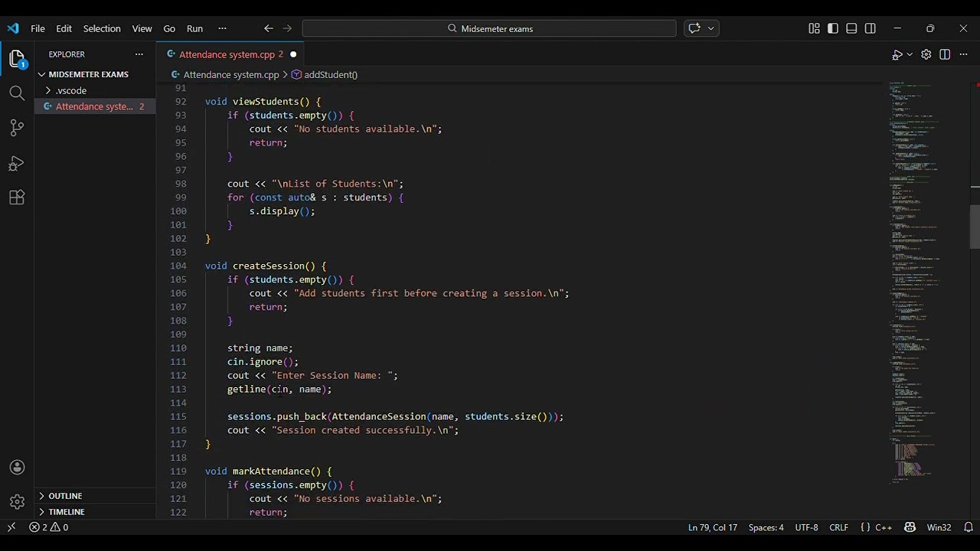
Task: Go forward with the right arrow
Action: (287, 28)
